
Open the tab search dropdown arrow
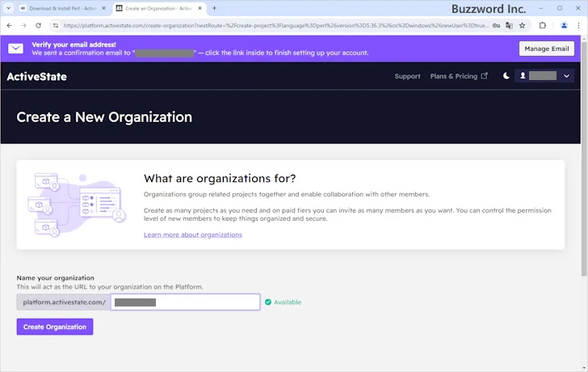pyautogui.click(x=8, y=8)
